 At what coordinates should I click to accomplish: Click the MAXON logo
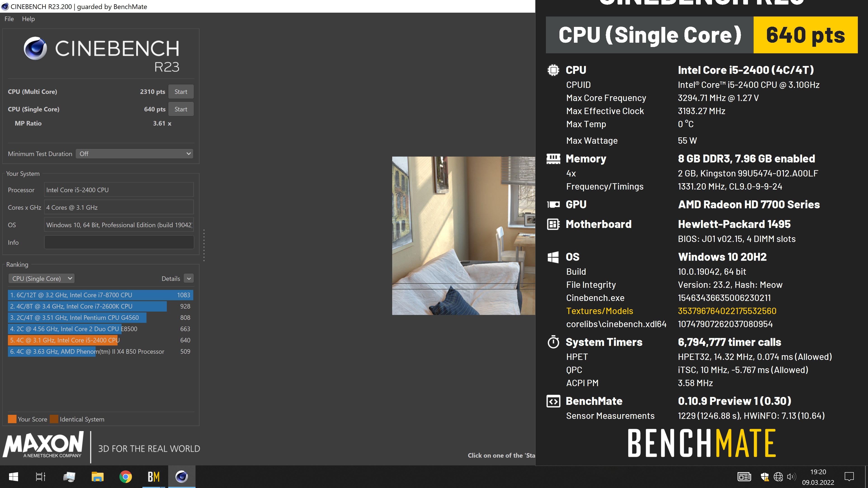pyautogui.click(x=43, y=445)
